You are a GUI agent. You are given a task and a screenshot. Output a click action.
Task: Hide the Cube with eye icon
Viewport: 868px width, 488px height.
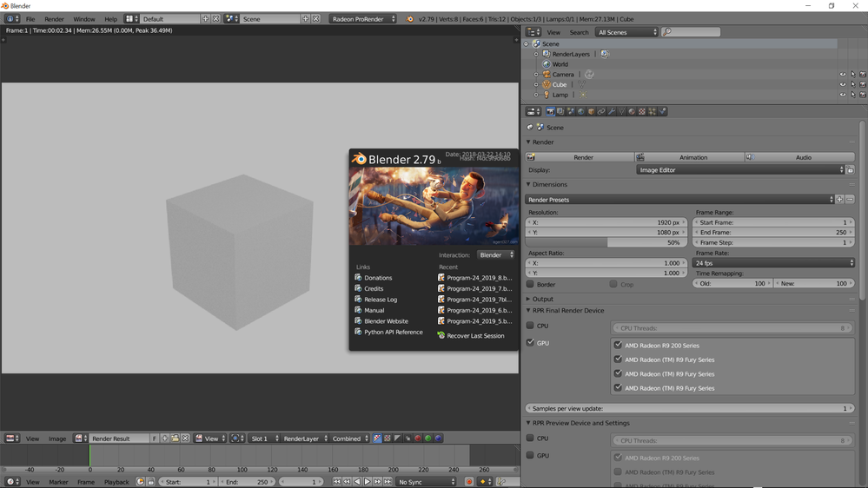tap(843, 84)
